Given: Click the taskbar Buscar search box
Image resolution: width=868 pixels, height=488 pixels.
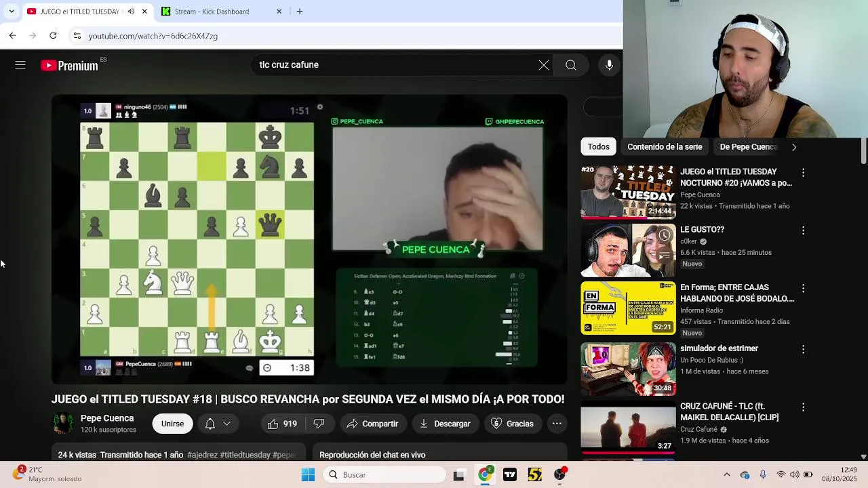Looking at the screenshot, I should pos(384,474).
